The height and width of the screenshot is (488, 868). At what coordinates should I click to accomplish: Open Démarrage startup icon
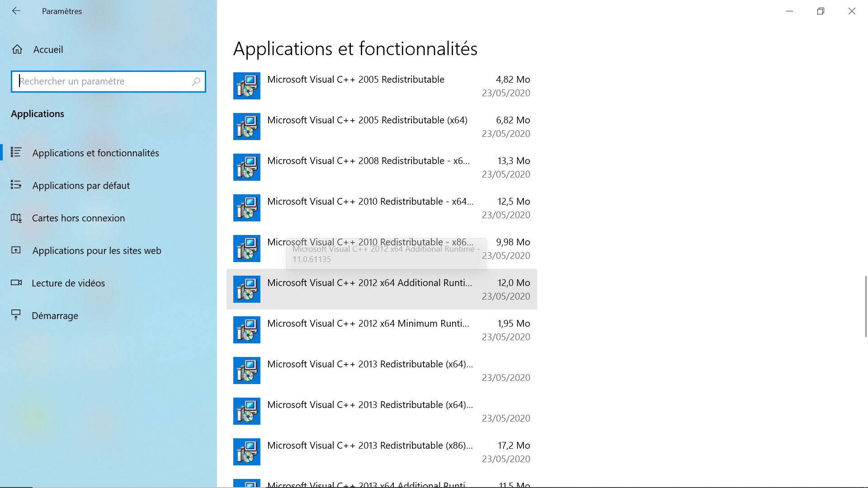16,315
